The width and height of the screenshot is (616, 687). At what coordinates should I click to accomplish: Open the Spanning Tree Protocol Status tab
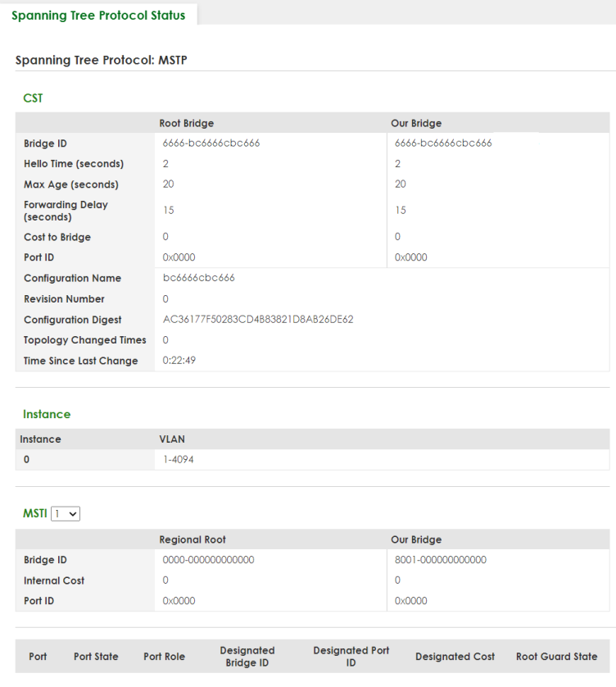(x=98, y=15)
